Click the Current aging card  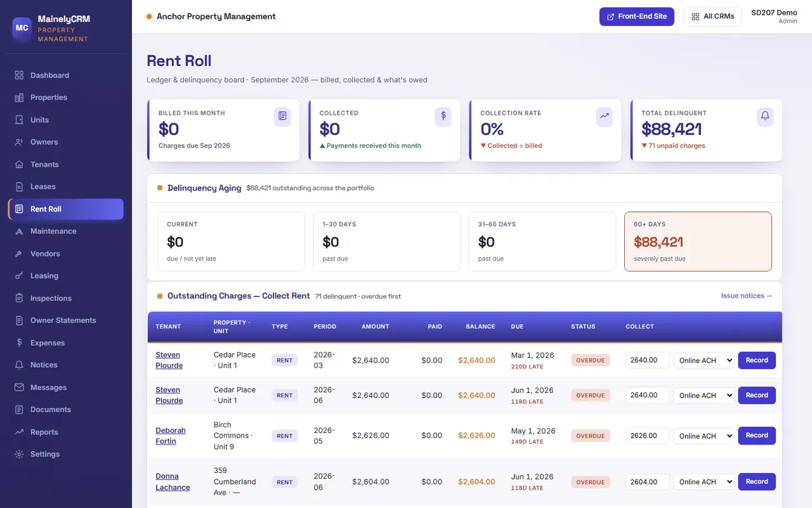[x=231, y=241]
